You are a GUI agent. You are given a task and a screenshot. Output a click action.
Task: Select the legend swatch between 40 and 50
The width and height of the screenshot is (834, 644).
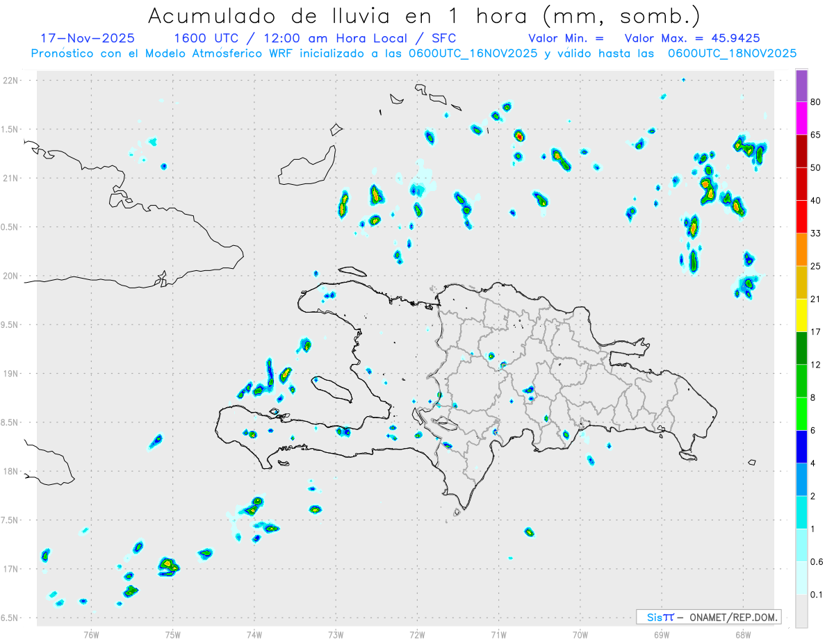pyautogui.click(x=801, y=184)
